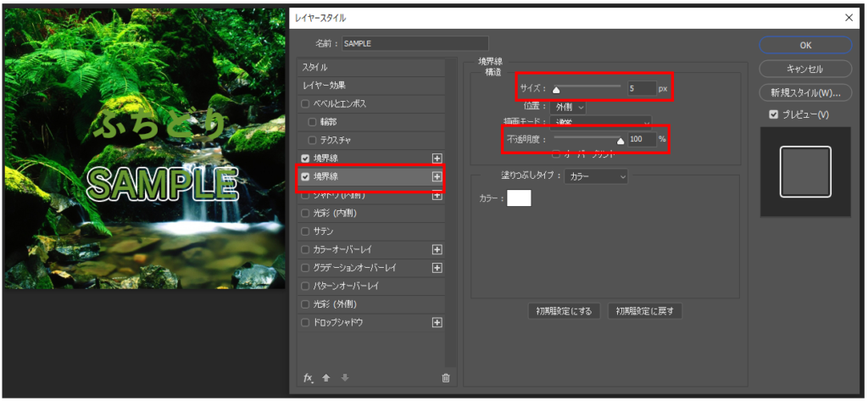Click the 初期設定に戻す button

click(x=644, y=311)
